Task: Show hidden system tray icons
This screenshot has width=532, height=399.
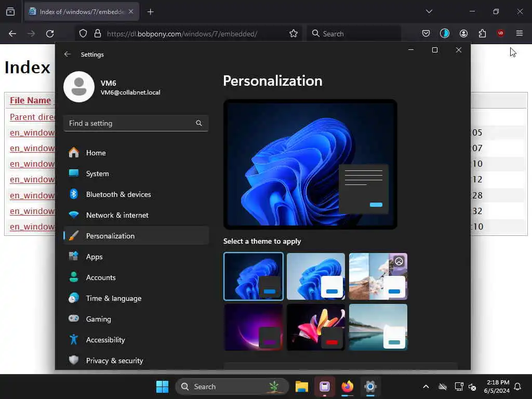Action: (426, 387)
